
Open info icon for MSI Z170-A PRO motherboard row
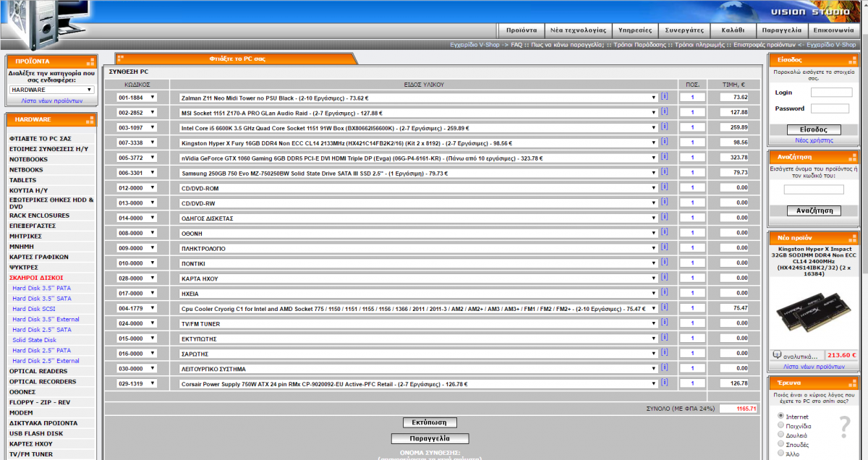[x=665, y=112]
